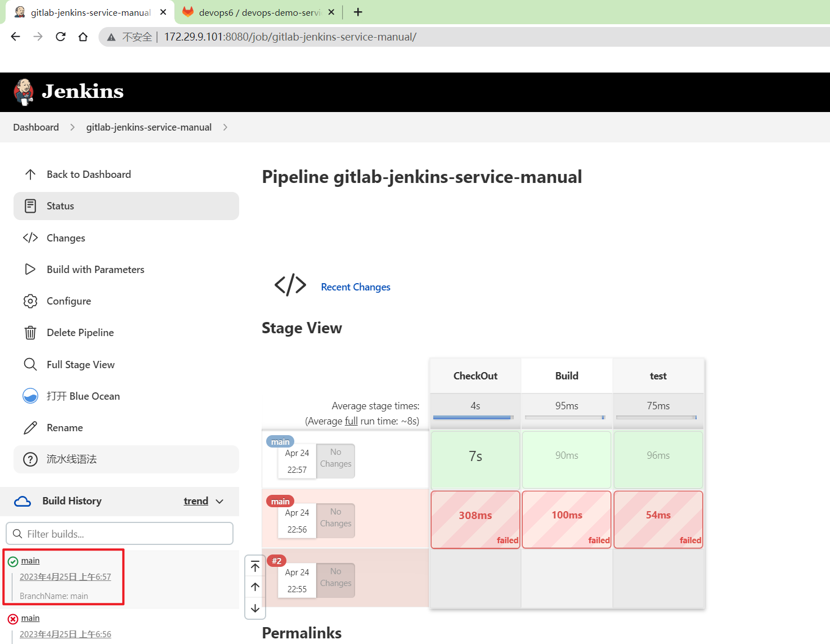Open Configure in the sidebar
The height and width of the screenshot is (644, 830).
(x=126, y=301)
